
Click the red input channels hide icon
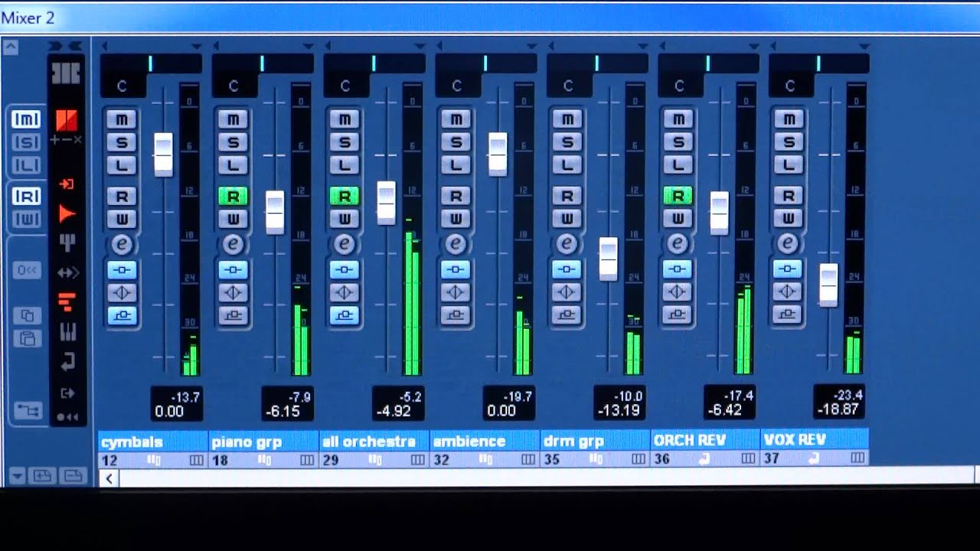[67, 184]
